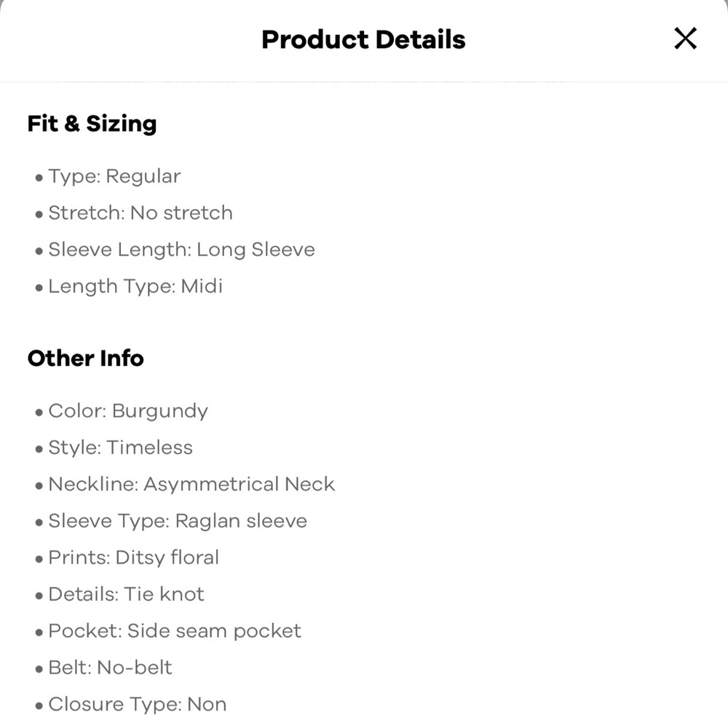This screenshot has height=728, width=728.
Task: Click the bullet beside Color: Burgundy
Action: 39,412
